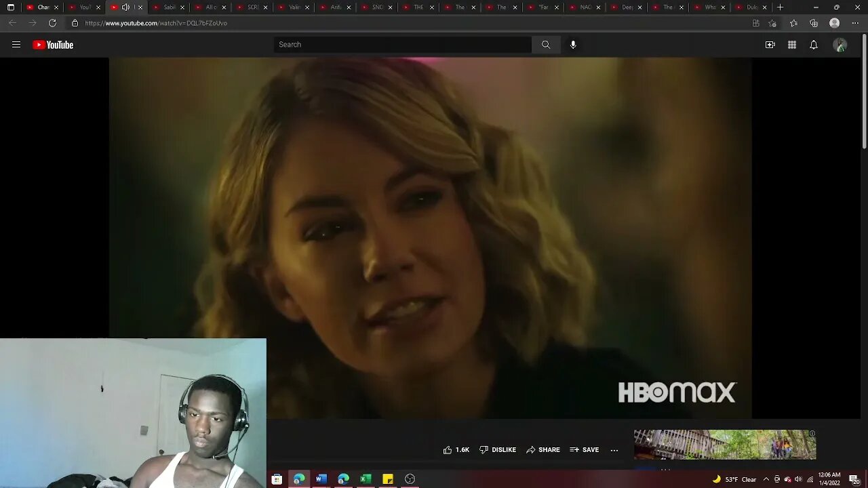Click the magnifier search button
This screenshot has width=868, height=488.
point(546,45)
